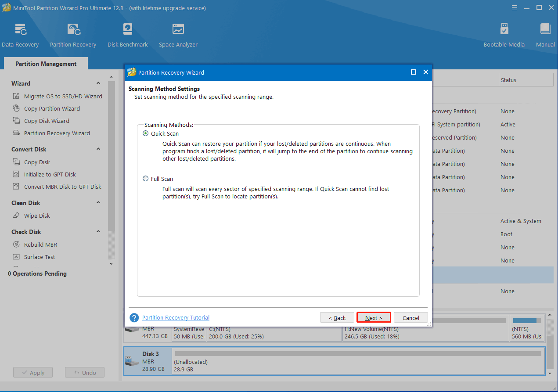
Task: Click the Bootable Media icon
Action: [504, 29]
